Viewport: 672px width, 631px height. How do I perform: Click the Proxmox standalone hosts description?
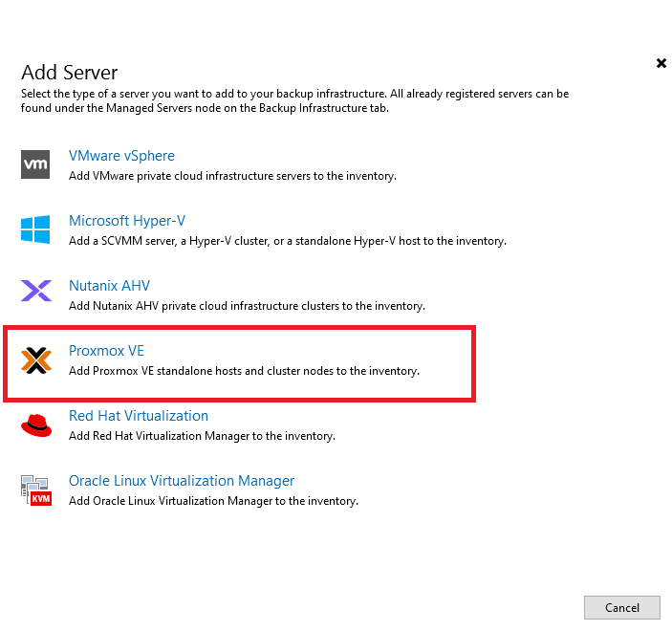pyautogui.click(x=245, y=371)
